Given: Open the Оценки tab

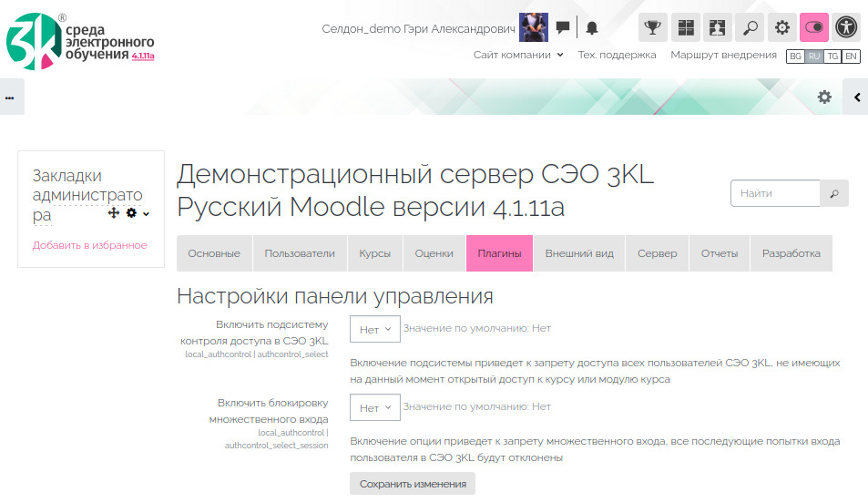Looking at the screenshot, I should click(434, 253).
